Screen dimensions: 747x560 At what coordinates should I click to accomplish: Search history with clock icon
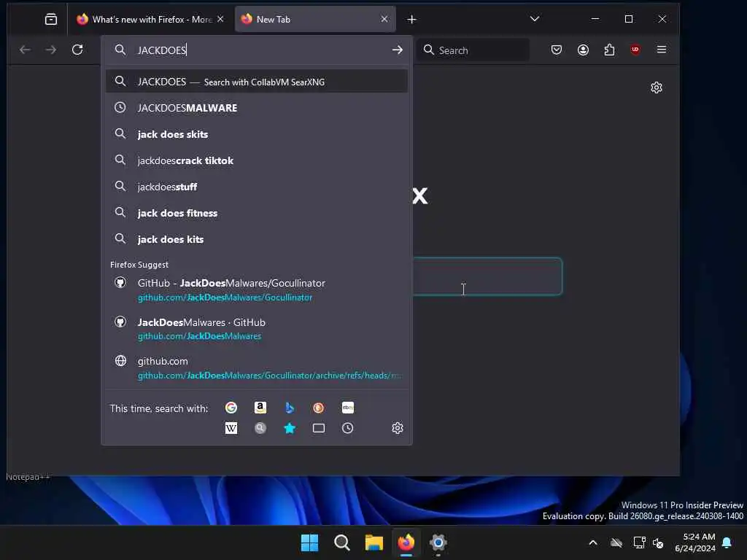pos(348,428)
